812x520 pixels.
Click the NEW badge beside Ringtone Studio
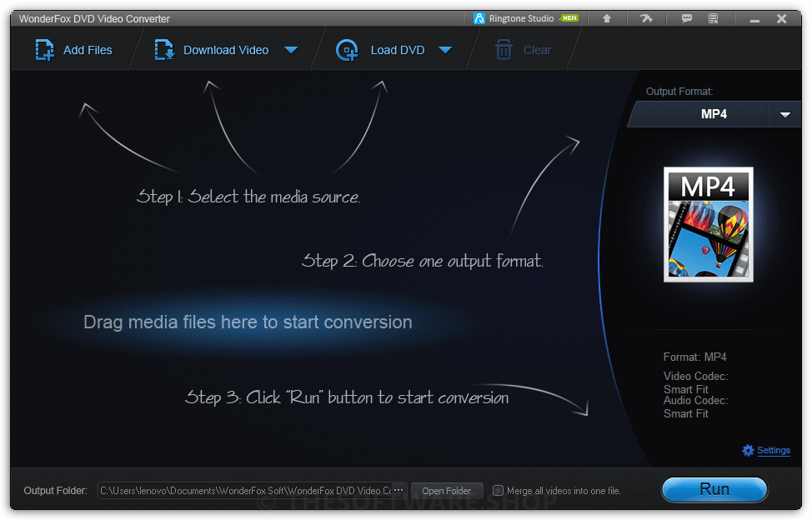[x=569, y=18]
